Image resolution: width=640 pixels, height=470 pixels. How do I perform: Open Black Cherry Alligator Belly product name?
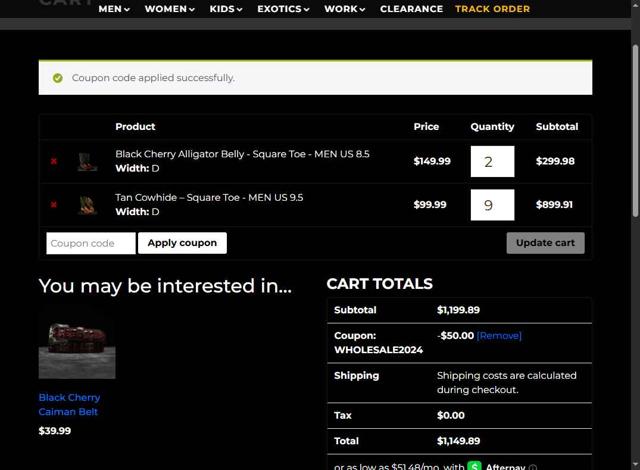coord(242,154)
